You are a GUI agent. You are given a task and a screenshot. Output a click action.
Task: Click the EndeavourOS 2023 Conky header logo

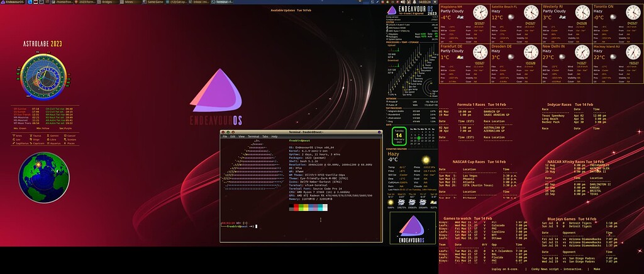pos(412,11)
